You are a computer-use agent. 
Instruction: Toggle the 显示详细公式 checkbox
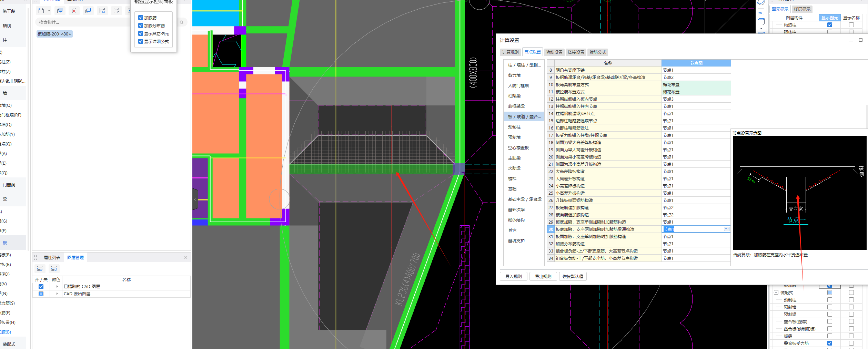(x=141, y=41)
